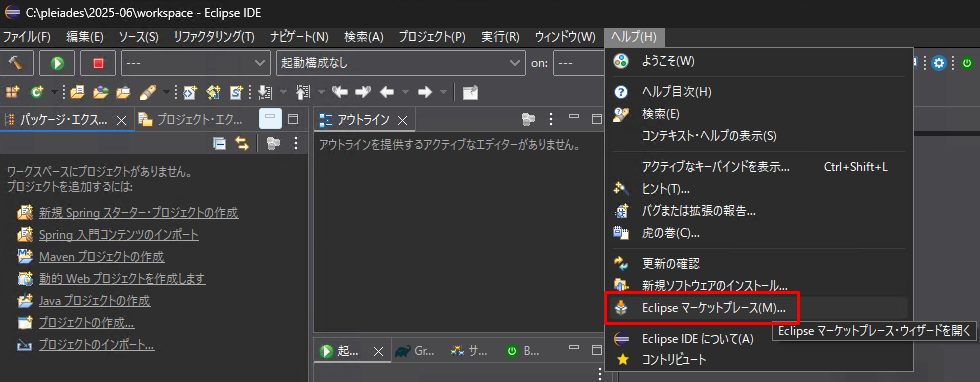Click the pin editor toolbar icon

tap(470, 93)
